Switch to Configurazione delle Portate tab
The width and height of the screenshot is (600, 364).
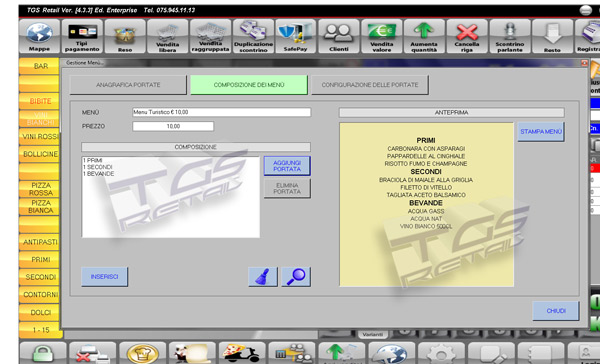tap(370, 85)
